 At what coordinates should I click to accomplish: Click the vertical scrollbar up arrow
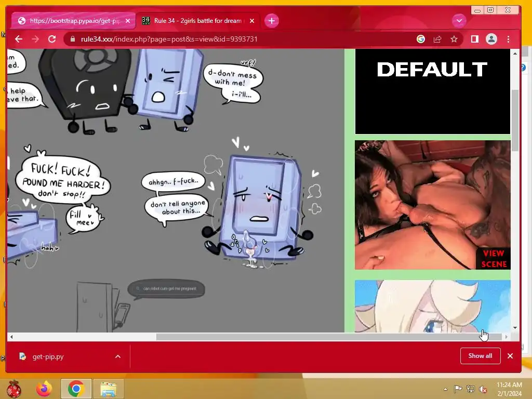tap(515, 54)
